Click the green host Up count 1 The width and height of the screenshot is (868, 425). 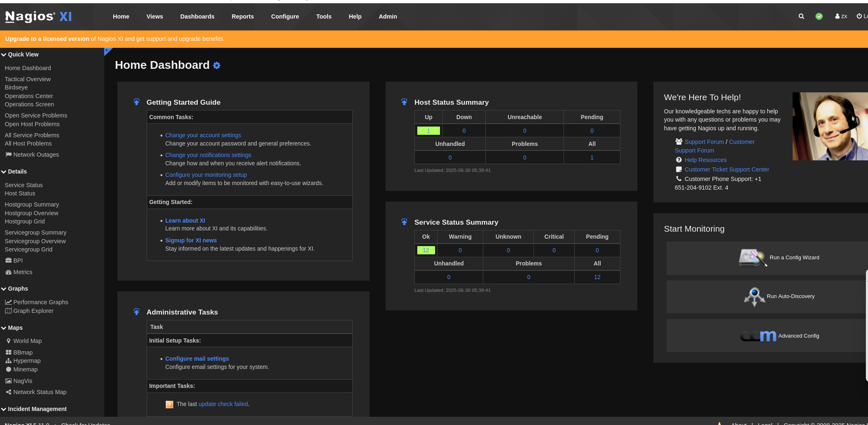click(428, 131)
